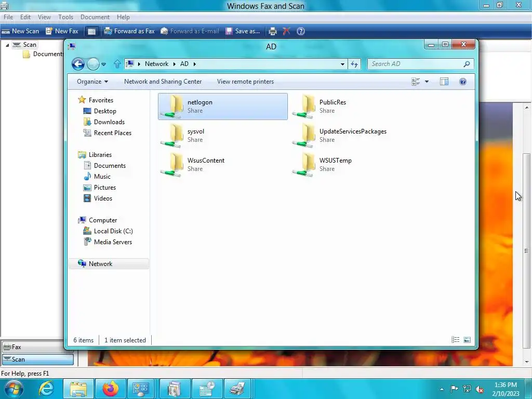Click the red Delete icon in toolbar
This screenshot has height=399, width=532.
tap(286, 31)
